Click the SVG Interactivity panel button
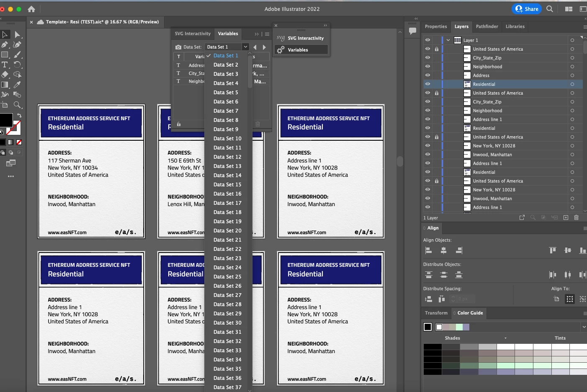 [x=301, y=38]
